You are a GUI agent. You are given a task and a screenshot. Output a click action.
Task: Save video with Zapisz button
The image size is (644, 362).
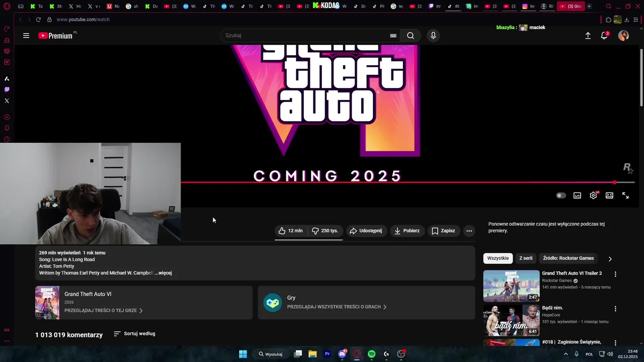click(443, 231)
